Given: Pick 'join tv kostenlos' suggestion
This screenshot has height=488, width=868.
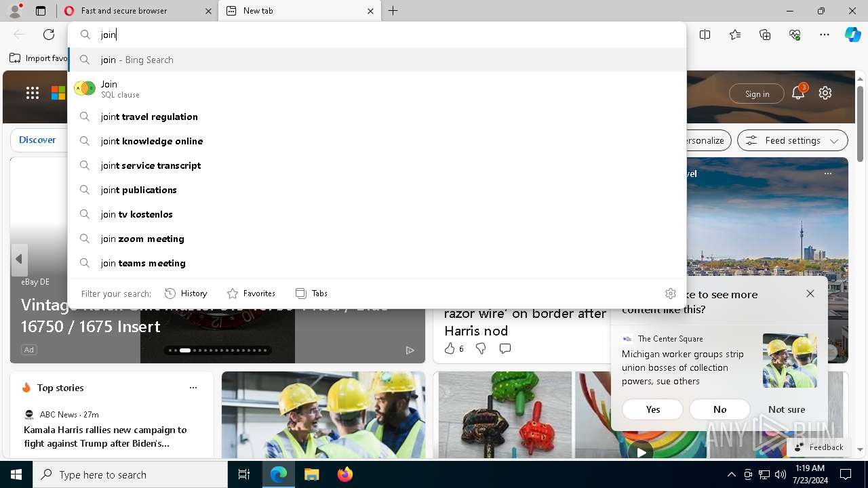Looking at the screenshot, I should click(x=377, y=214).
